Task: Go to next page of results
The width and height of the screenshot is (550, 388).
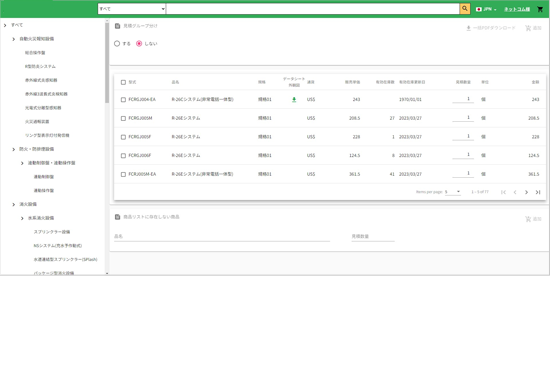Action: 526,192
